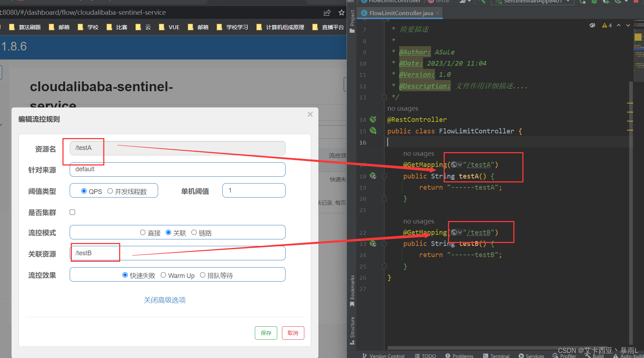Open the 学校学习 bookmark folder

(232, 27)
